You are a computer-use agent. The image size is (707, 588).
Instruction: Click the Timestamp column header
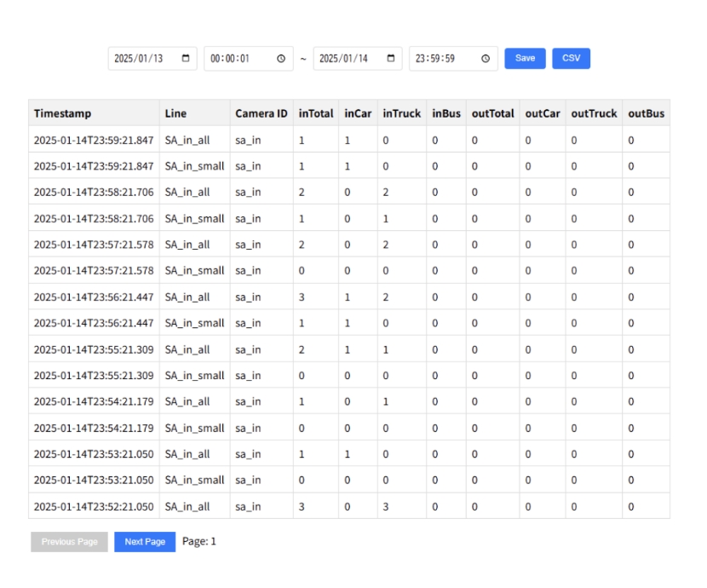coord(63,113)
